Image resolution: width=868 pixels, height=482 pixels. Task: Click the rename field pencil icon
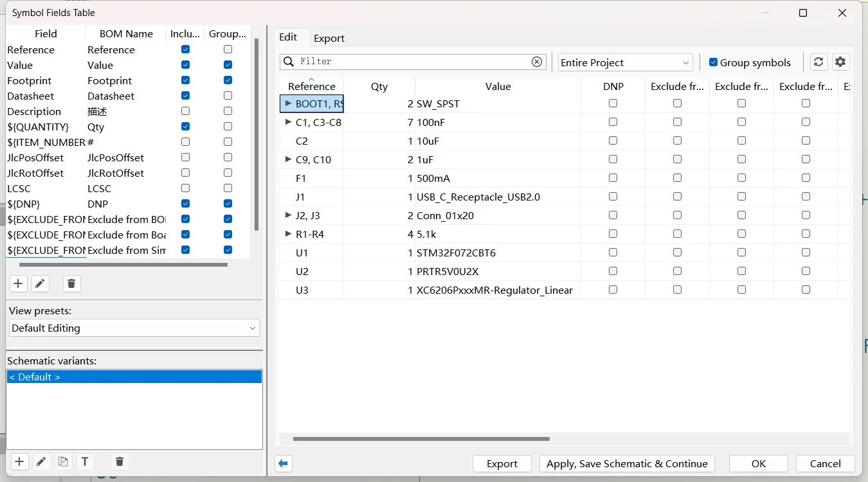(41, 283)
